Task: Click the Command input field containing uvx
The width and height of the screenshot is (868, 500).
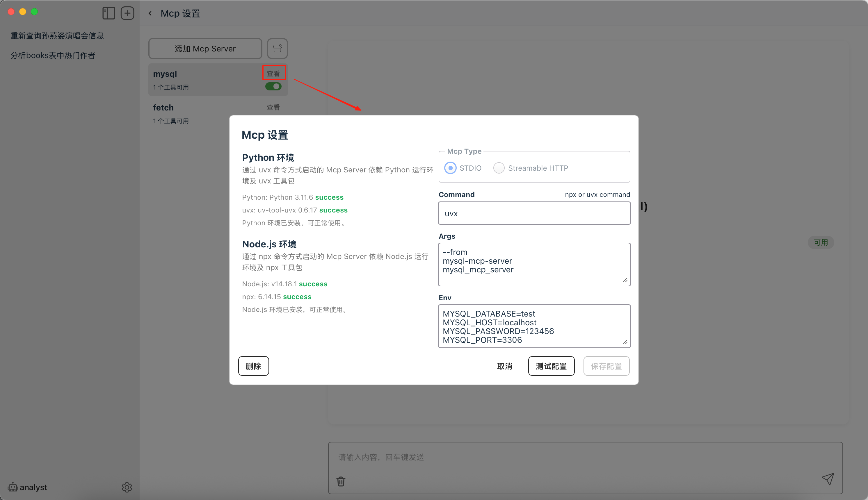Action: click(x=534, y=213)
